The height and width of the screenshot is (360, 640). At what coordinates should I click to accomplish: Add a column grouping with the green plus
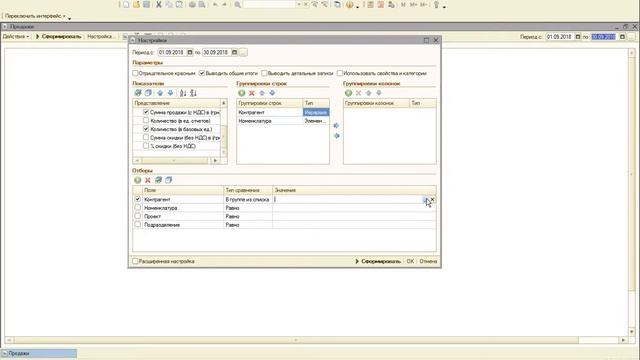(x=348, y=93)
